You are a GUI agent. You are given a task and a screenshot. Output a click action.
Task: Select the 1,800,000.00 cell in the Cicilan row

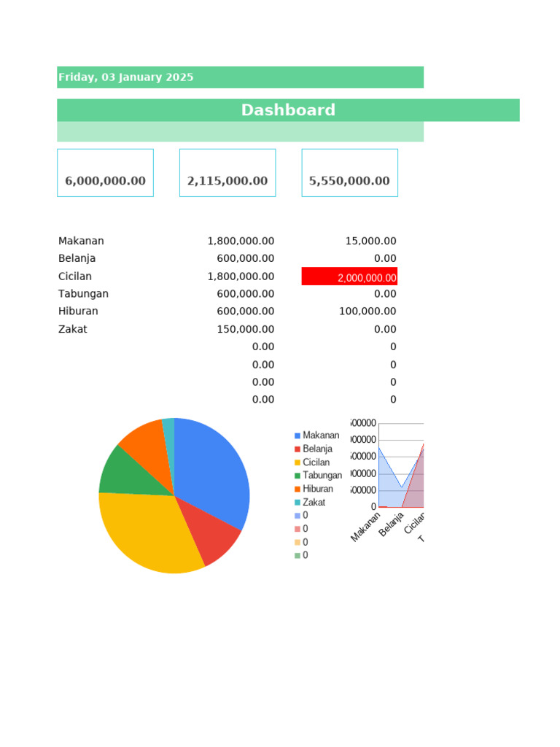241,276
